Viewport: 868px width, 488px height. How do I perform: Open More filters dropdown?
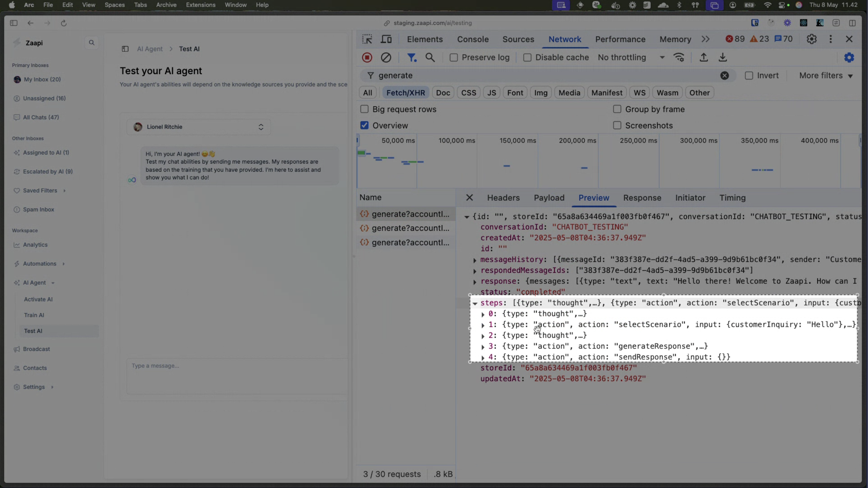826,76
